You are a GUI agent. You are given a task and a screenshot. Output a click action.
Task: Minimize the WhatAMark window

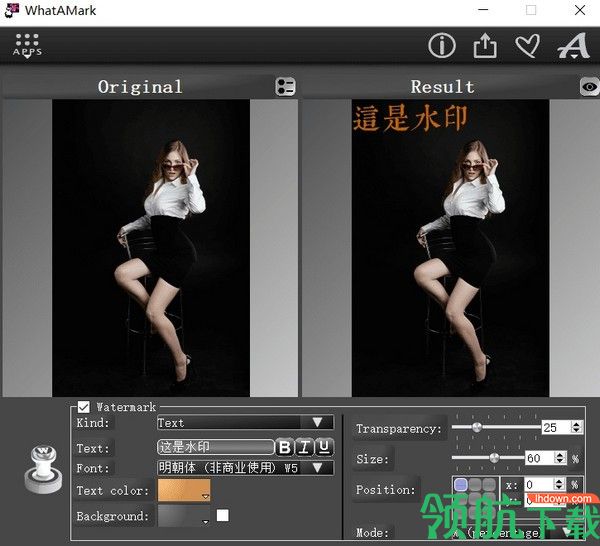pyautogui.click(x=483, y=10)
